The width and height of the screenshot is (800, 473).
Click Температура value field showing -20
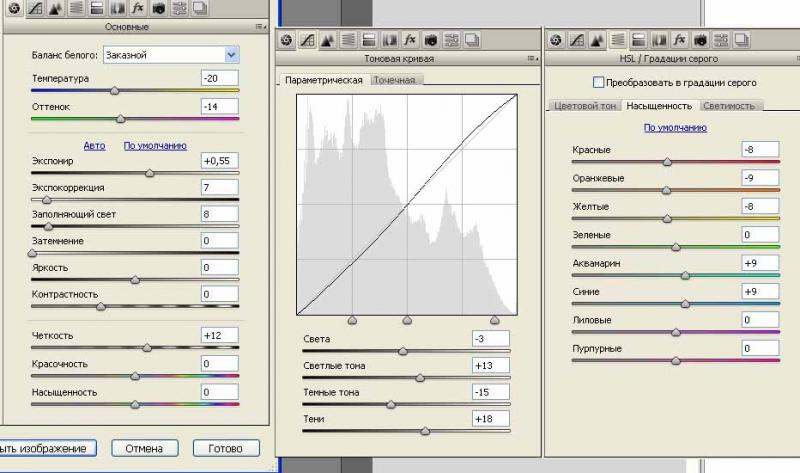coord(220,78)
